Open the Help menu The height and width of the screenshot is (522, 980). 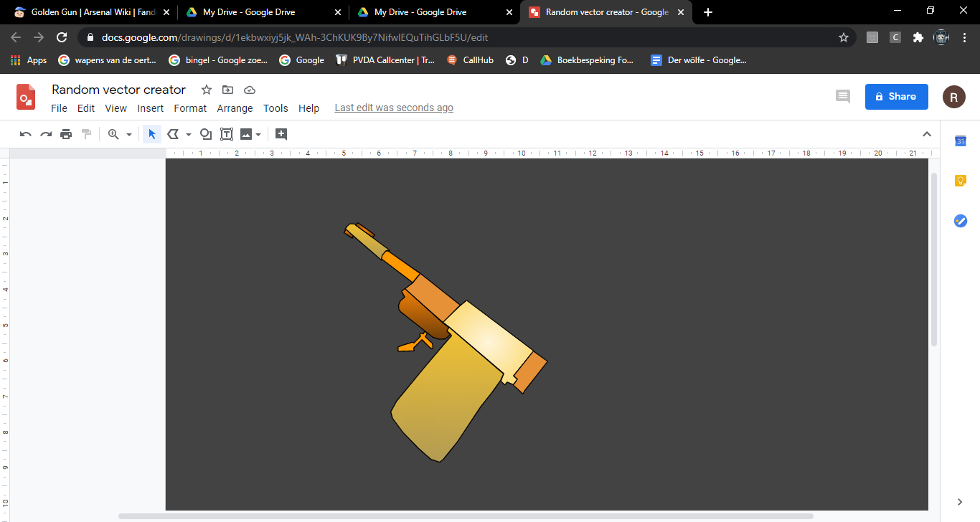click(x=308, y=108)
